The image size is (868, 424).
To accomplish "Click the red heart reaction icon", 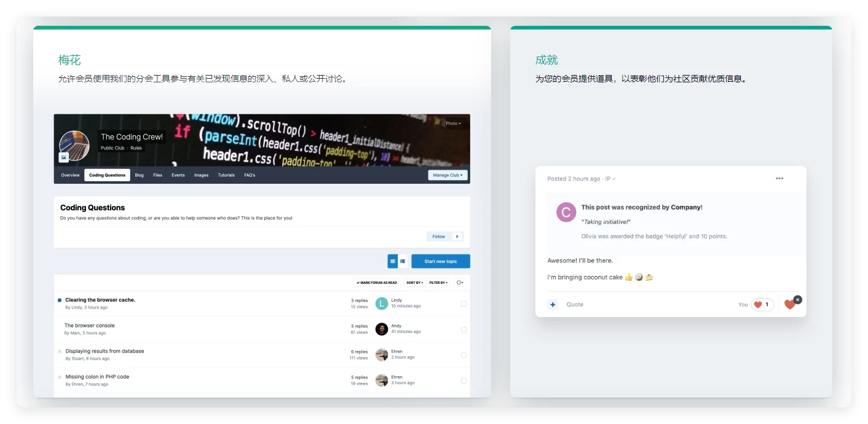I will pyautogui.click(x=789, y=305).
